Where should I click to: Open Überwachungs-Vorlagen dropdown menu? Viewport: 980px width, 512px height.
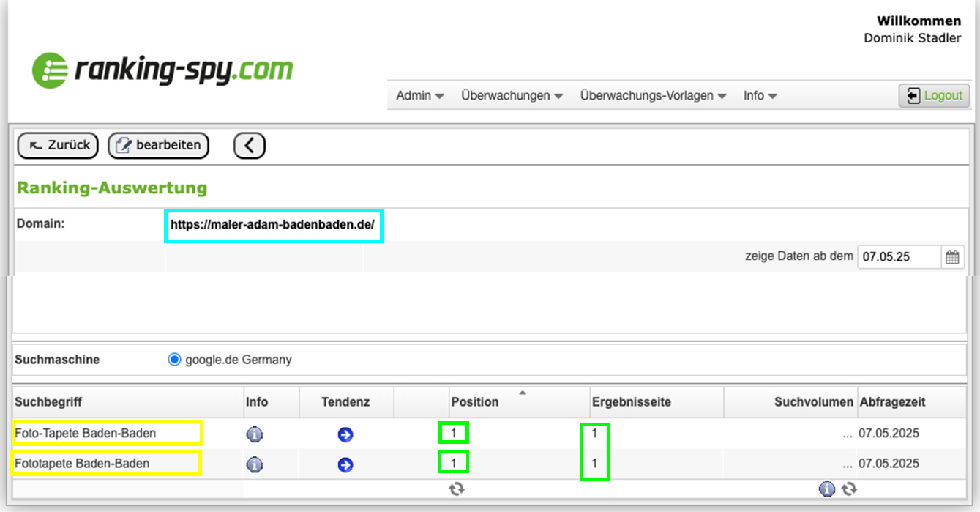[x=653, y=96]
